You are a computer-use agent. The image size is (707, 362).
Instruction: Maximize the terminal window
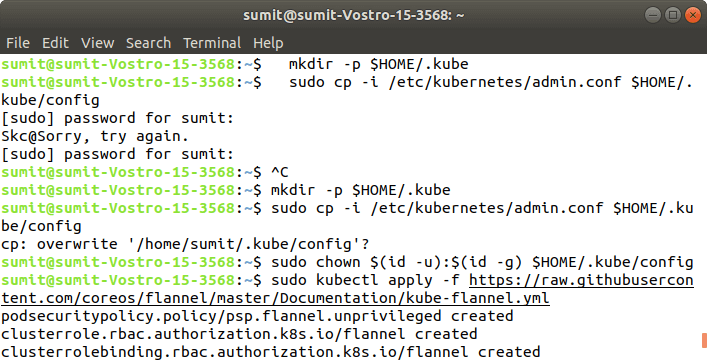pos(673,15)
